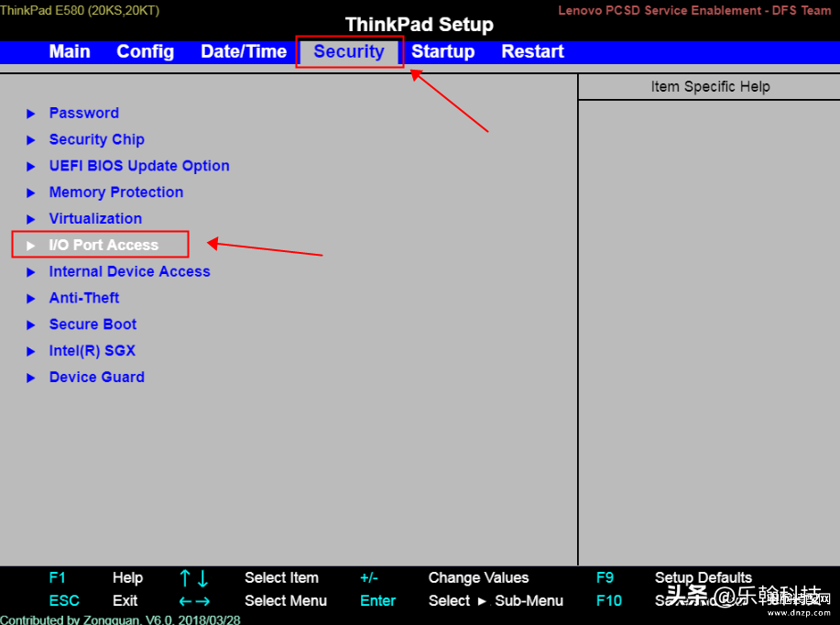
Task: Click the Contributed by Zongquan version text
Action: click(x=120, y=620)
